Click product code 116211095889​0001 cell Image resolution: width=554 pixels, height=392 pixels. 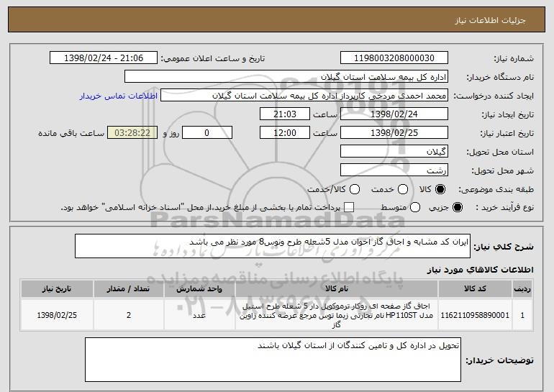tap(475, 315)
